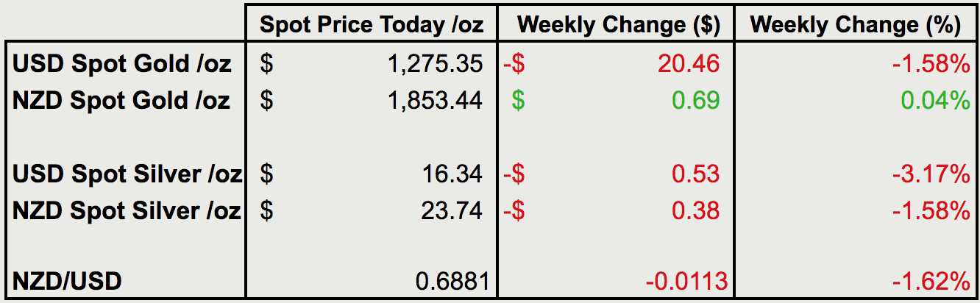Select the -0.0113 NZD/USD change value
Screen dimensions: 980x303
(687, 280)
